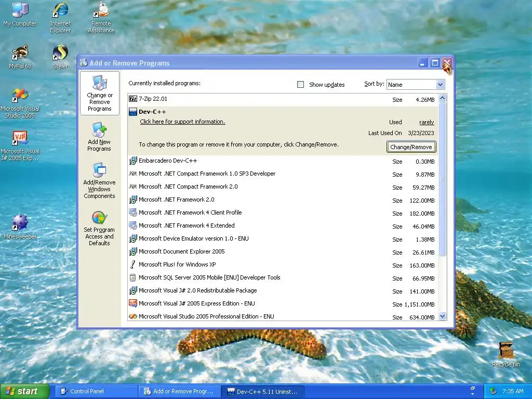
Task: Select Microsoft .NET Compact Framework 1.0 SP3 Developer
Action: click(283, 174)
